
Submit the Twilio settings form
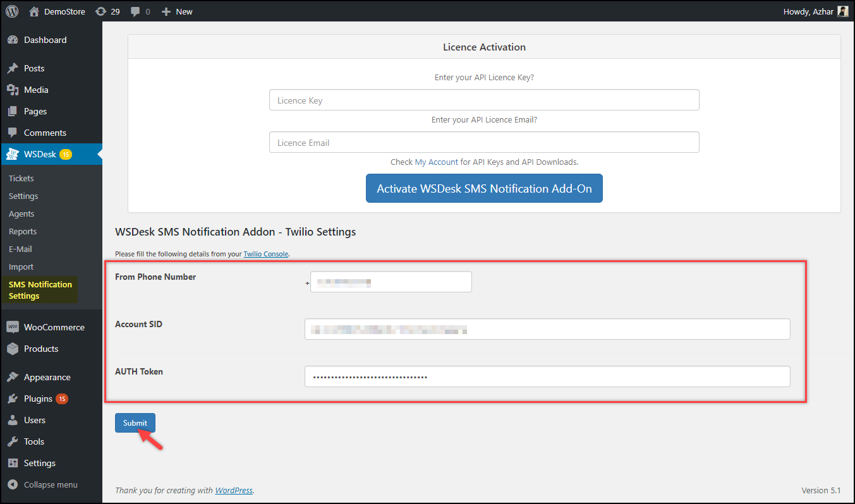[x=135, y=423]
